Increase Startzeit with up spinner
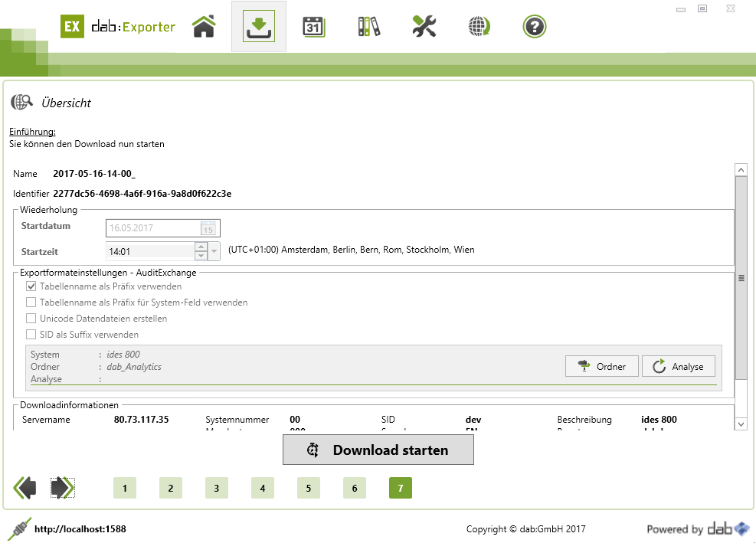 tap(201, 247)
